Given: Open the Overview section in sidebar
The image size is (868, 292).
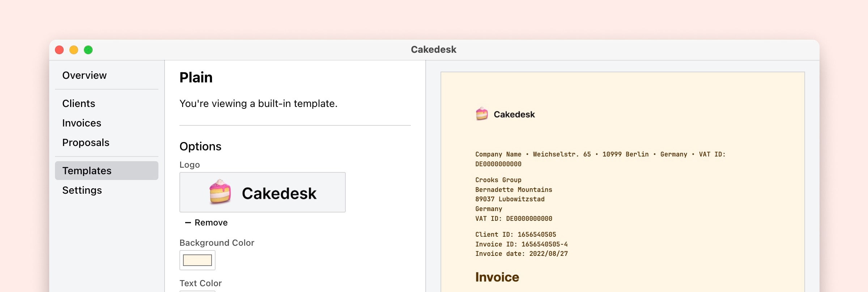Looking at the screenshot, I should click(x=84, y=75).
